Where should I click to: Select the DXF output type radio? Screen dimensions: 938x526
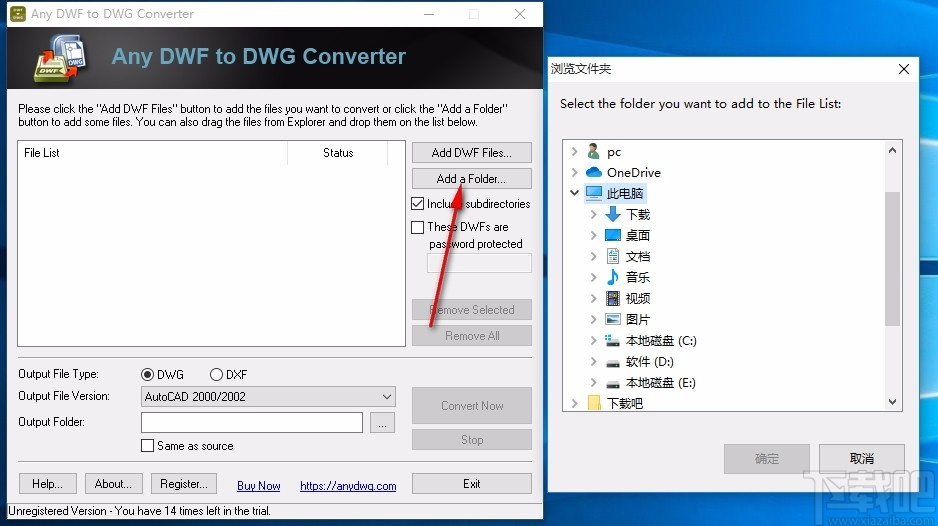216,375
